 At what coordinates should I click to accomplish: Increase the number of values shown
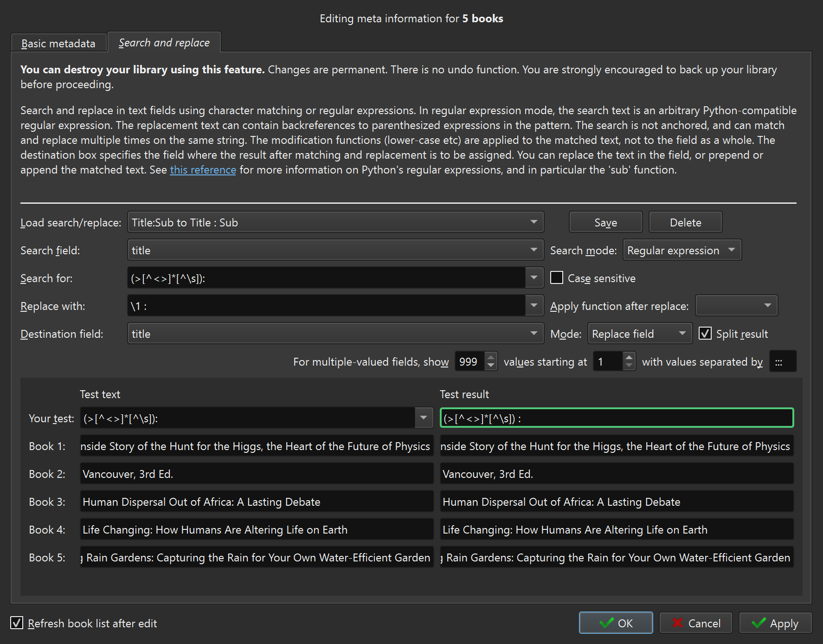tap(491, 357)
